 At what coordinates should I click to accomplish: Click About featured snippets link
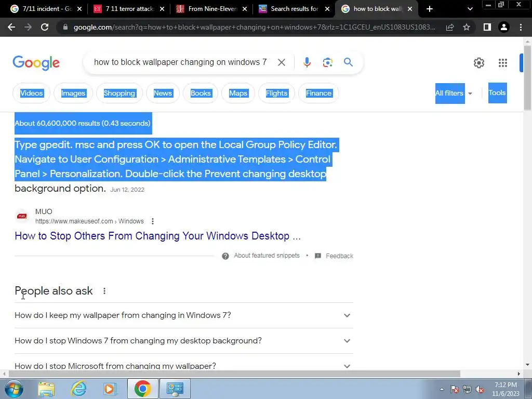[267, 256]
